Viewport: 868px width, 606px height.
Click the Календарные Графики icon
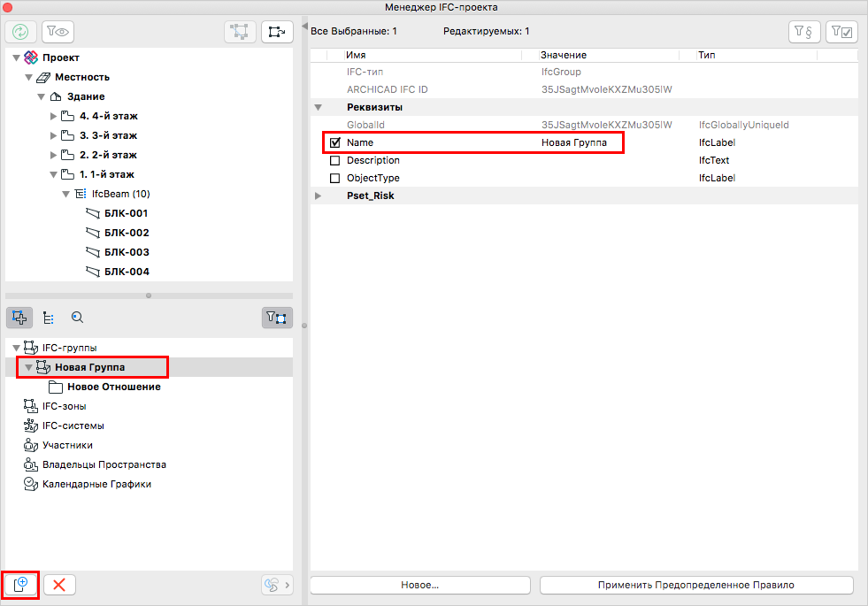(31, 484)
